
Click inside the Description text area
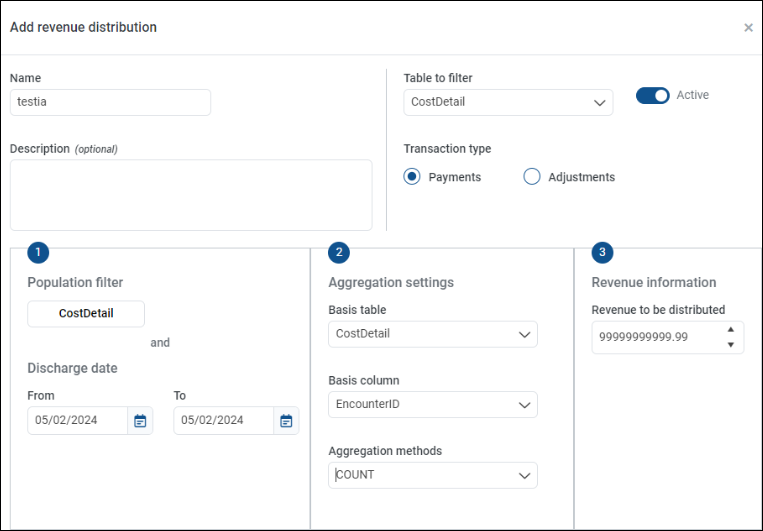point(191,195)
